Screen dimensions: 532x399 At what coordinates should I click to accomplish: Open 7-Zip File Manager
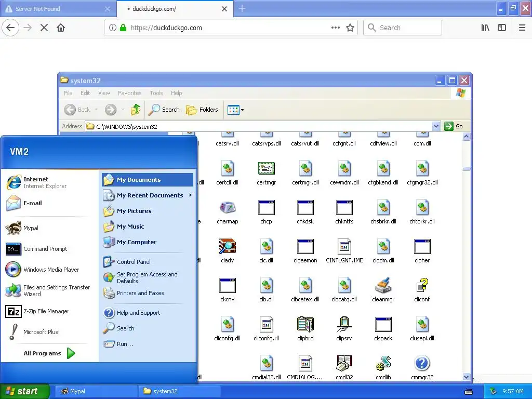point(37,312)
